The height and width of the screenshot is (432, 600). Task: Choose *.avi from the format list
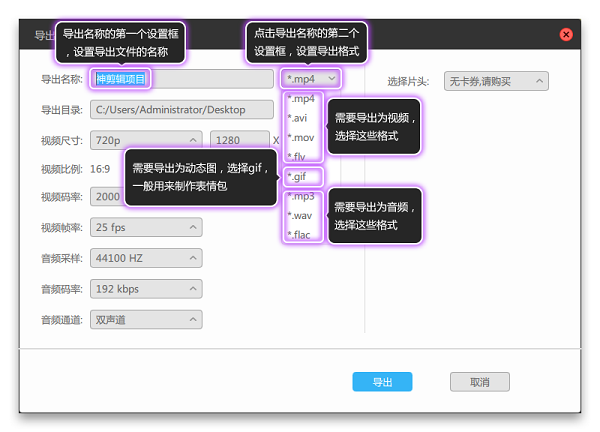coord(300,118)
